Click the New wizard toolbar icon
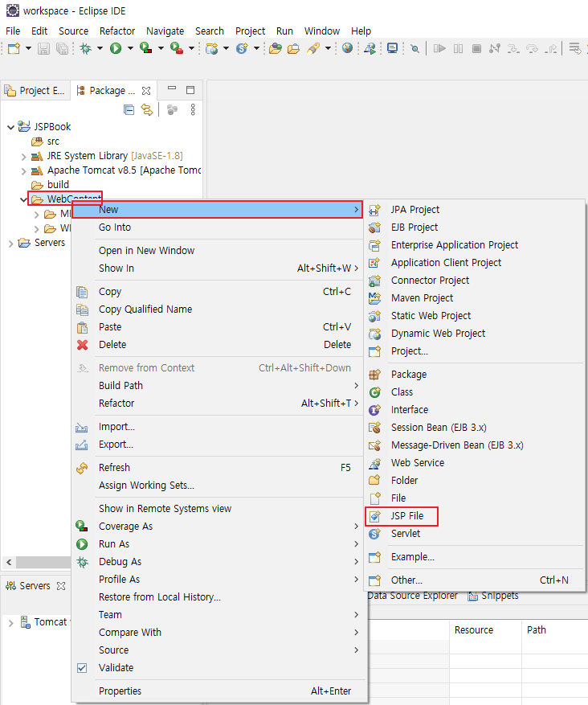Screen dimensions: 588x705 (x=14, y=48)
